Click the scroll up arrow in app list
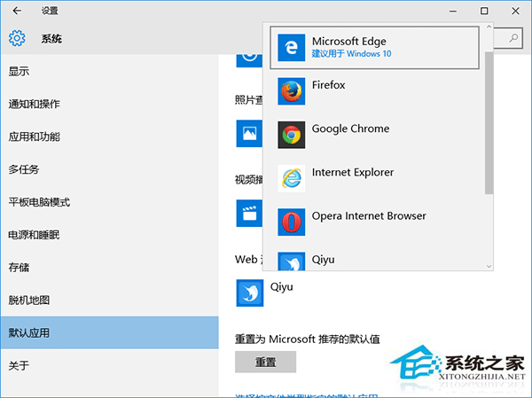 [x=489, y=27]
